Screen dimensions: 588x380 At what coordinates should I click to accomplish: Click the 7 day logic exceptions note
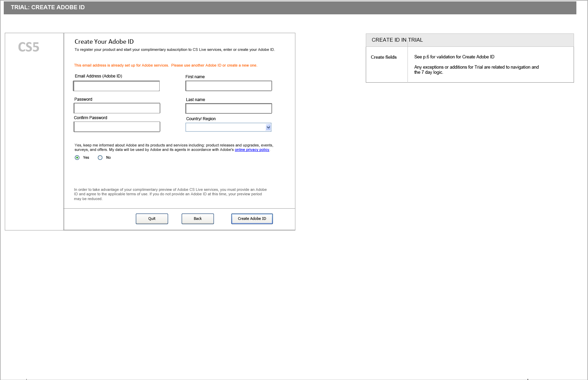477,70
